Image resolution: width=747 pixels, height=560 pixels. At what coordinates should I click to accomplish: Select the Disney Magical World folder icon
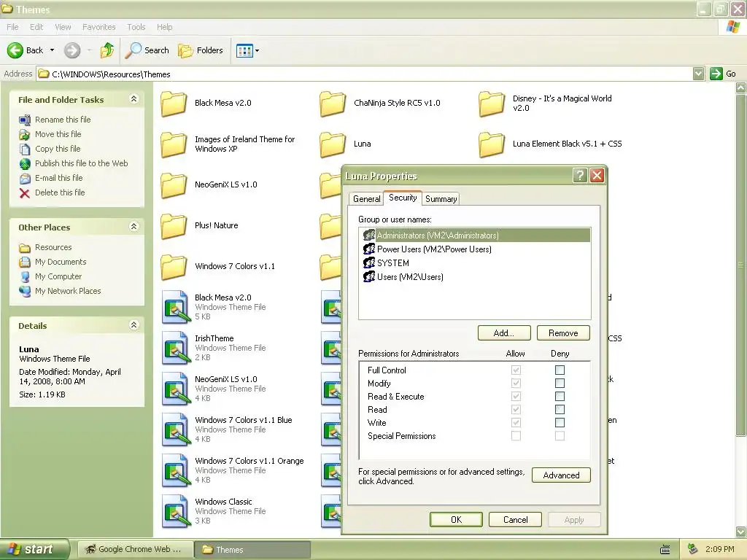point(492,104)
